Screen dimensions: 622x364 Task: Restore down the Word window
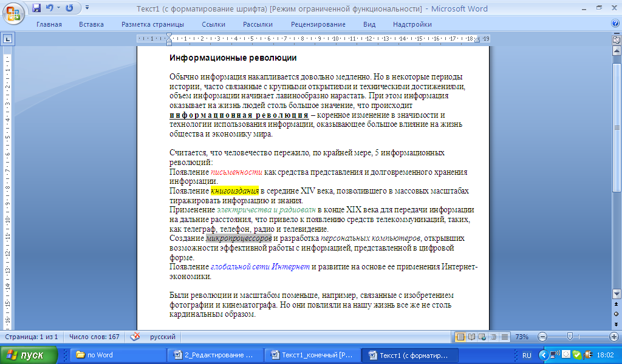click(599, 8)
